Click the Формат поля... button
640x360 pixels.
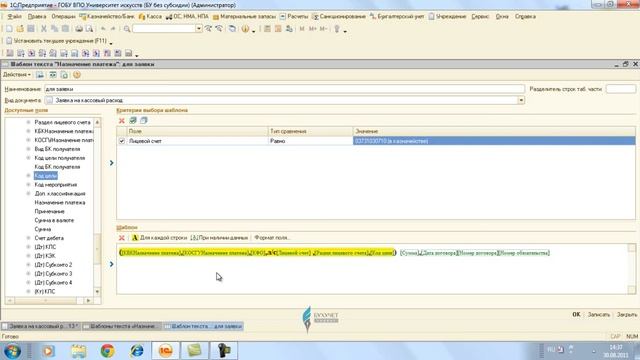[272, 238]
